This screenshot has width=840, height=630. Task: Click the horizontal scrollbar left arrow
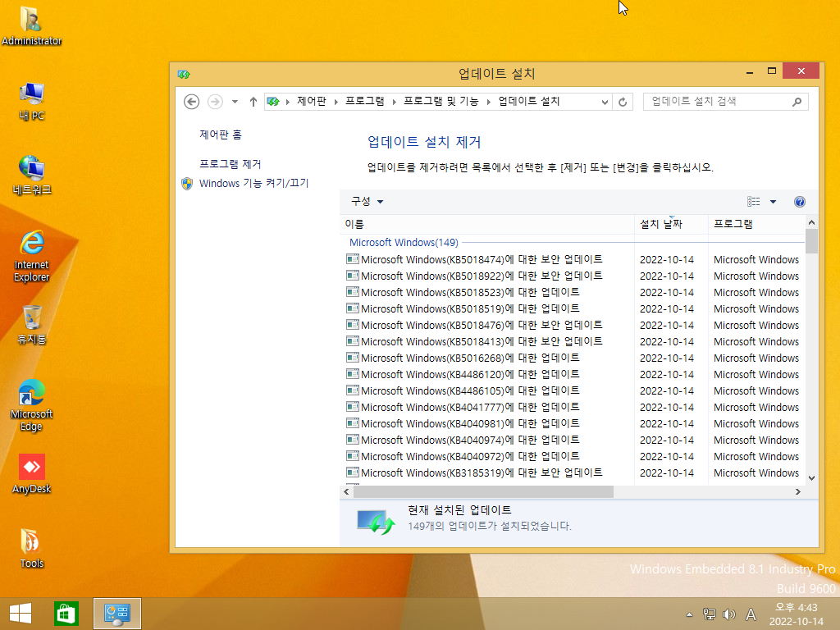[x=346, y=492]
